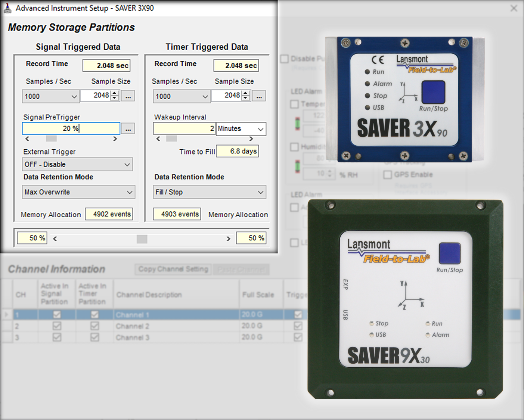
Task: Open the Wakeup Interval Minutes unit dropdown
Action: click(x=241, y=129)
